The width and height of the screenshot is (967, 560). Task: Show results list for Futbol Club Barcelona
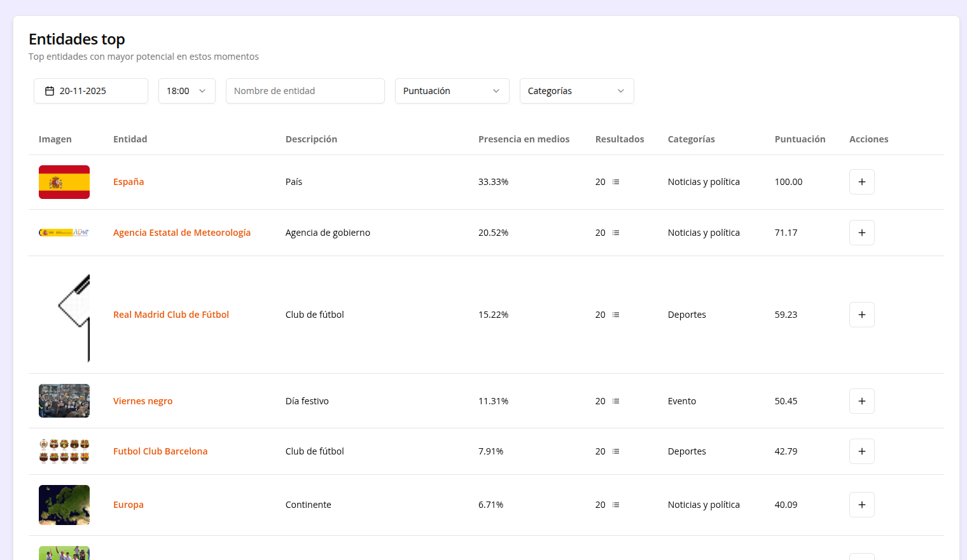[x=615, y=451]
